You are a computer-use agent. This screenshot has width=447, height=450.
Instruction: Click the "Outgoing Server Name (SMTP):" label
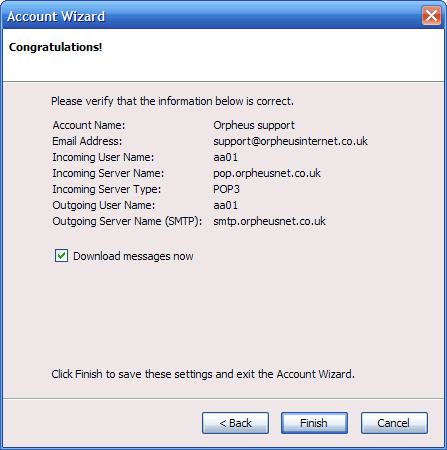[x=127, y=221]
